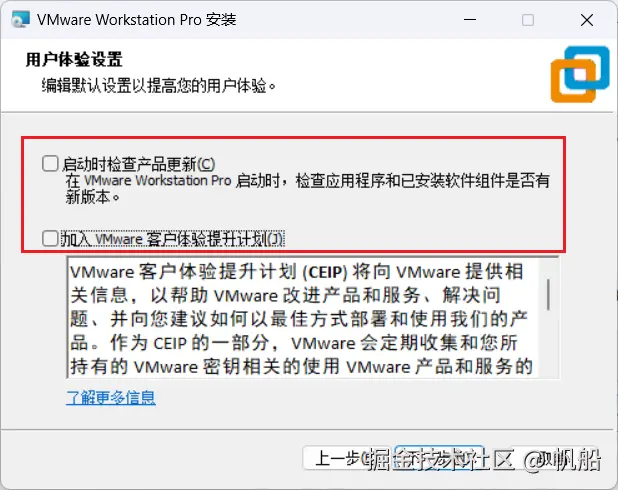Minimize the VMware Workstation Pro installer window
618x490 pixels.
click(x=470, y=20)
